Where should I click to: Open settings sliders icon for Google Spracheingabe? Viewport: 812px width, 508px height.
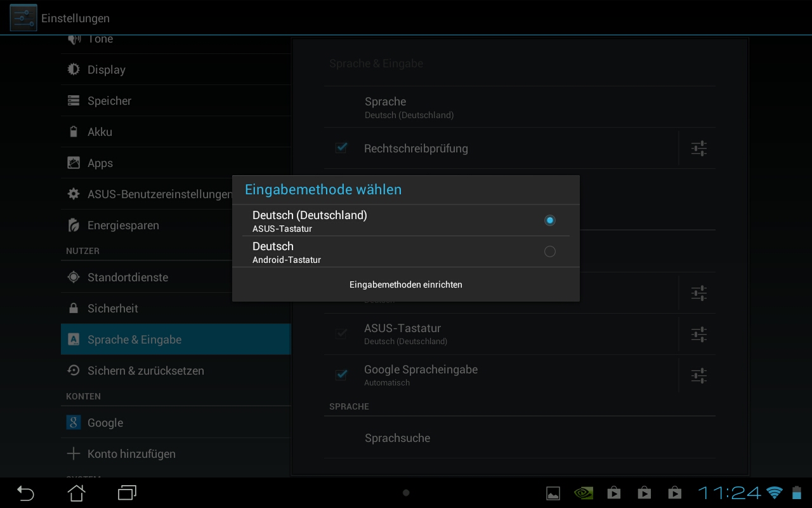click(698, 375)
